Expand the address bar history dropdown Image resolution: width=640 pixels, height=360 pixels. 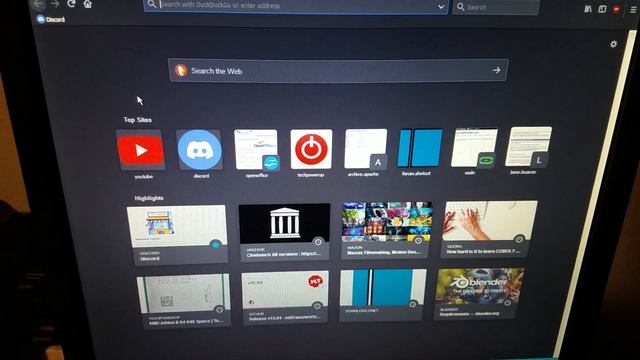click(441, 7)
